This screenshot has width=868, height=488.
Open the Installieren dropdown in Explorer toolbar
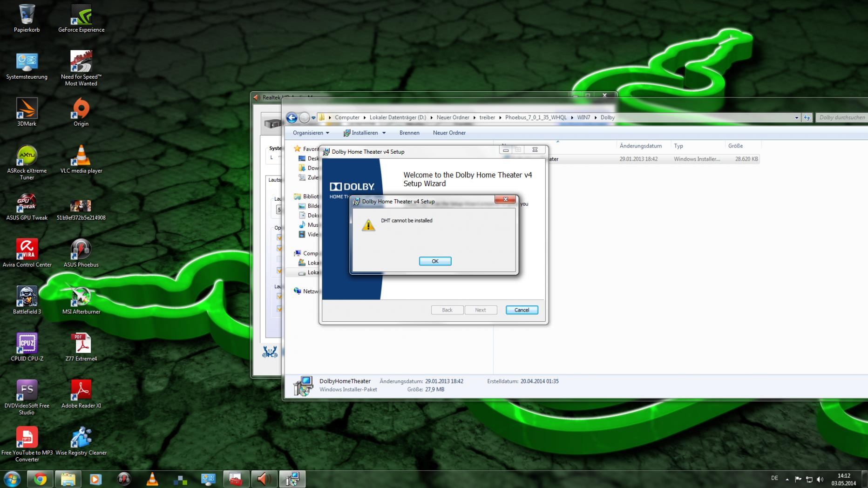pos(384,133)
